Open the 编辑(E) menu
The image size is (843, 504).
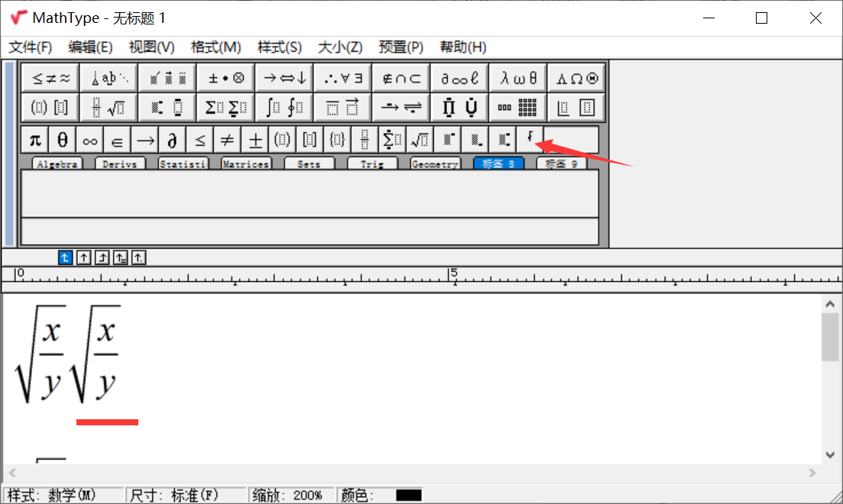(90, 47)
